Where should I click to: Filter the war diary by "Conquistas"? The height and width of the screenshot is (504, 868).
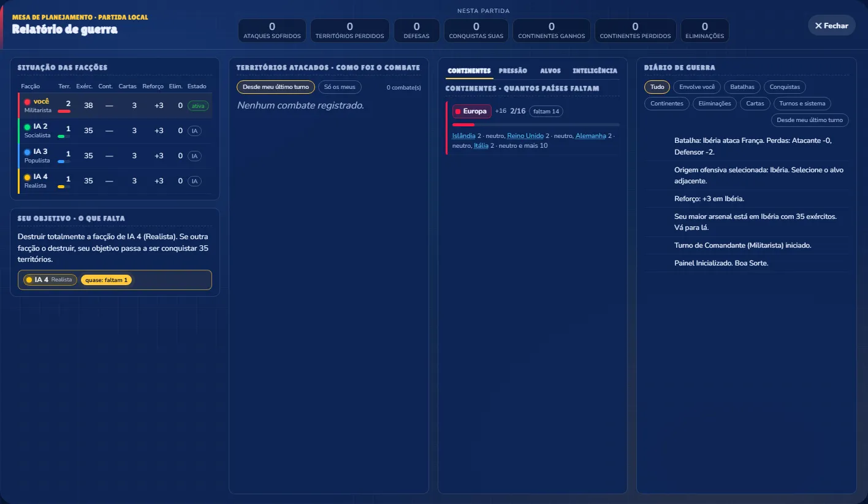(x=785, y=87)
